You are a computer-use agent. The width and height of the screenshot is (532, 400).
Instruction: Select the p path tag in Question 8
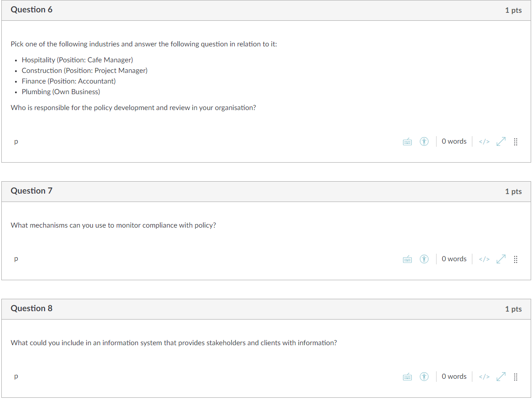coord(16,377)
